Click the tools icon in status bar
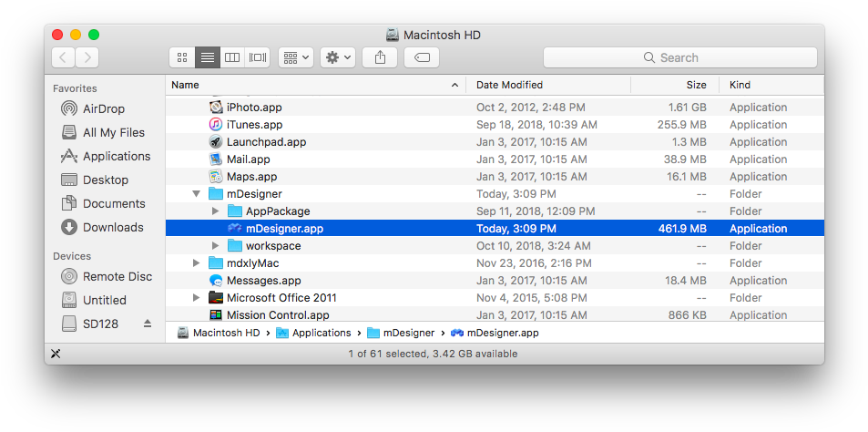The height and width of the screenshot is (432, 868). 56,354
